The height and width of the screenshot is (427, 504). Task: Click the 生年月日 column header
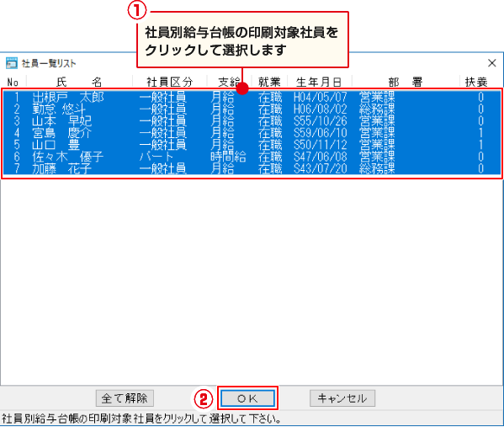(x=320, y=82)
